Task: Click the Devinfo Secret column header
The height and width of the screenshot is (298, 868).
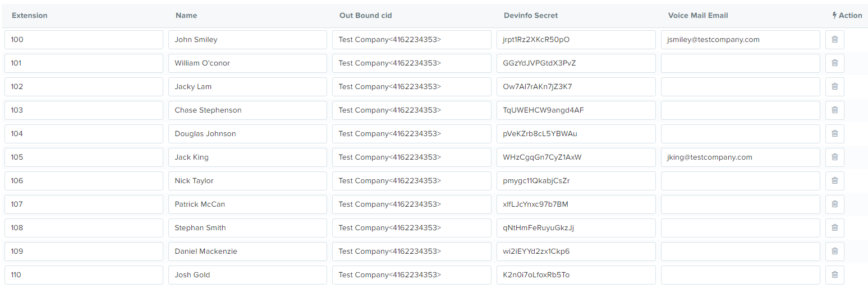Action: 531,16
